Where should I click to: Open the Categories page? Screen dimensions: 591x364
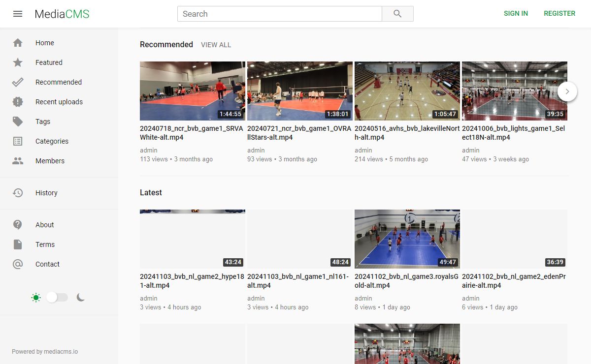point(59,141)
